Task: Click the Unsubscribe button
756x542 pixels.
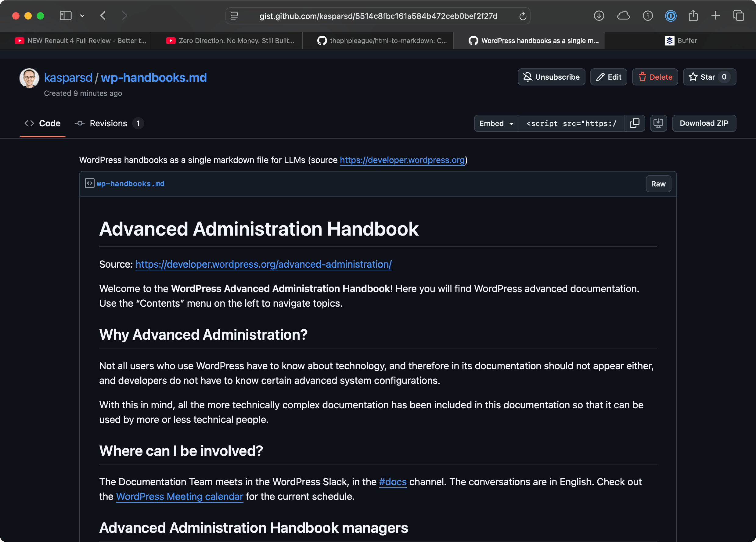Action: point(551,77)
